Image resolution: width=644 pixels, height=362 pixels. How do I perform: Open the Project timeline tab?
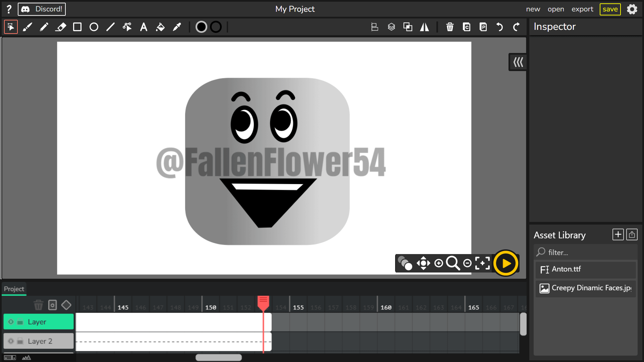14,289
